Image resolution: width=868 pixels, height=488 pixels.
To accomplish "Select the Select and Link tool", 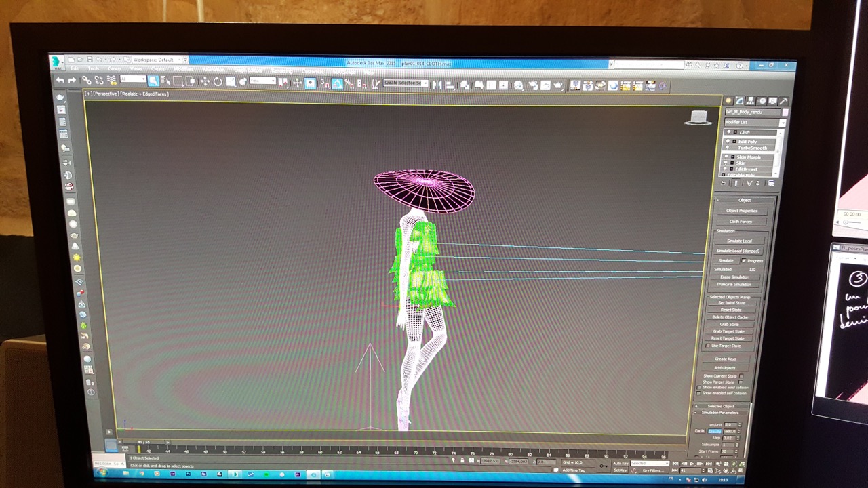I will click(x=86, y=80).
